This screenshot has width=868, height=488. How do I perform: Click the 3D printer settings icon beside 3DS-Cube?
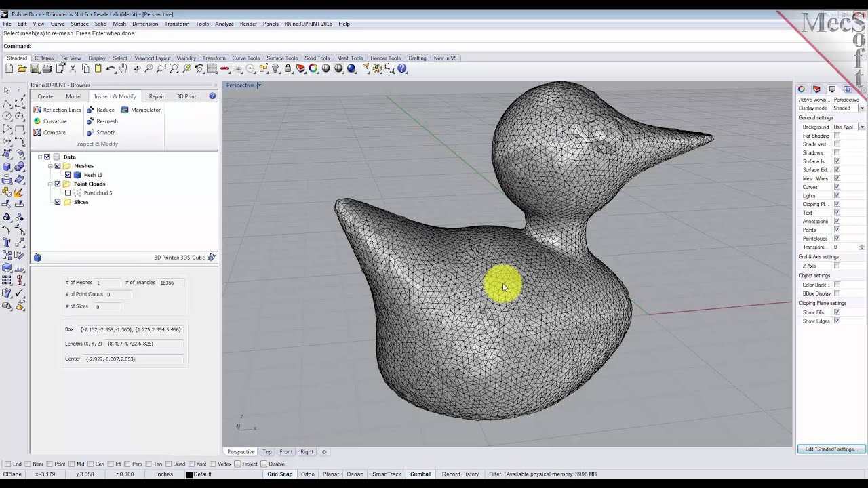[x=212, y=258]
